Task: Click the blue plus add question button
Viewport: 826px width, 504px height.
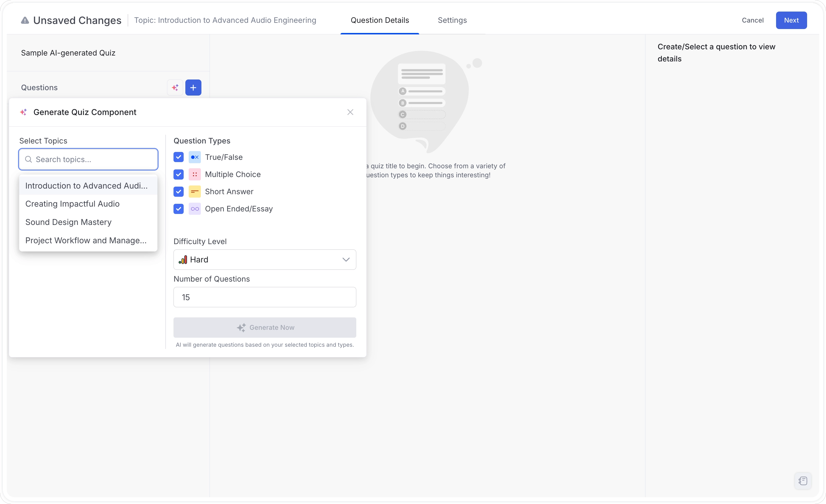Action: (x=193, y=87)
